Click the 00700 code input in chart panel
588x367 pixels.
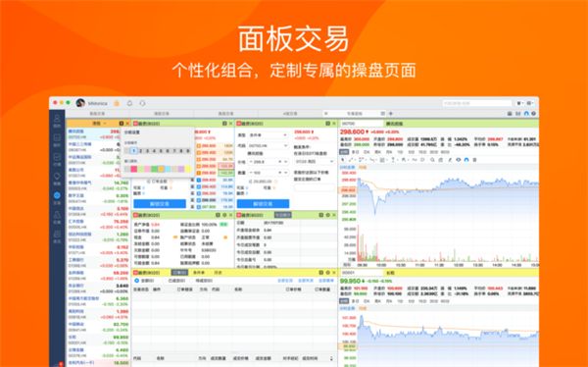pos(362,124)
